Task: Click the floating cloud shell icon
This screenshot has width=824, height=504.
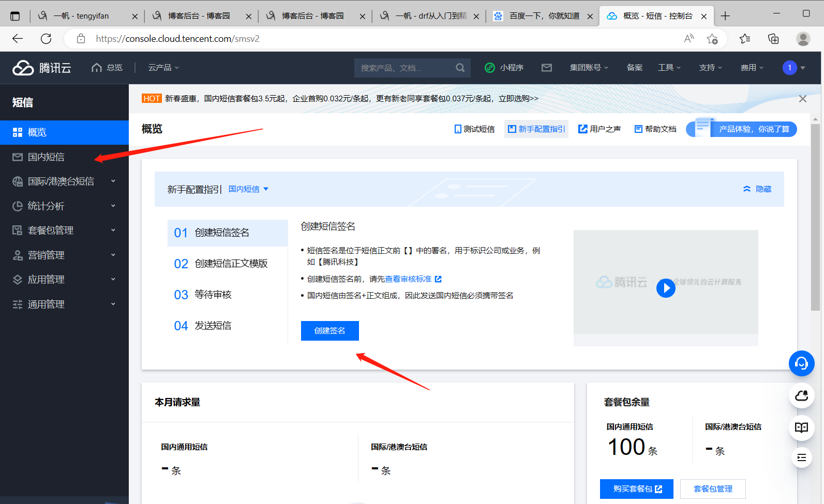Action: (x=802, y=396)
